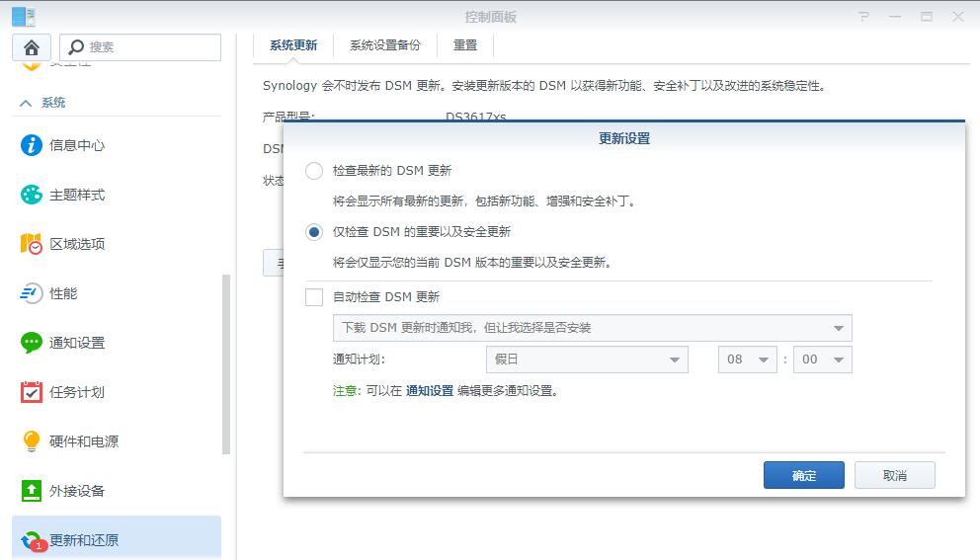Click the 将会显示所有最新的更新 description text
Viewport: 980px width, 560px height.
[x=484, y=201]
